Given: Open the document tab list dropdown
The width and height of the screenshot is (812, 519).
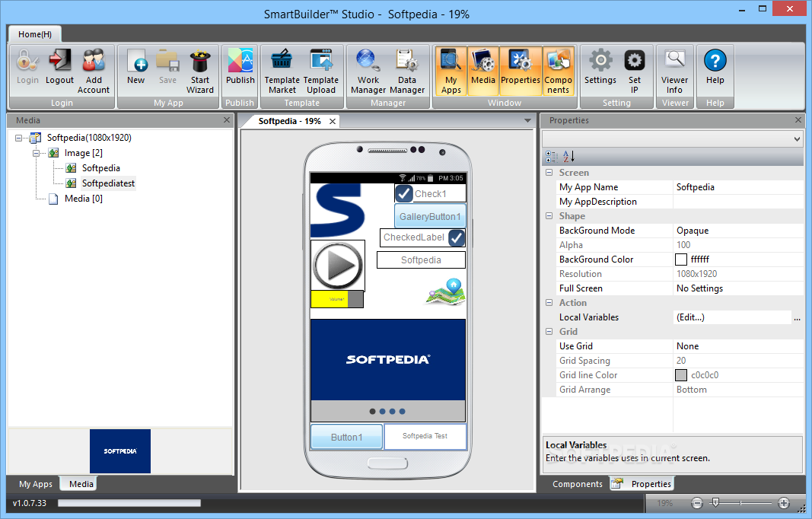Looking at the screenshot, I should coord(527,121).
